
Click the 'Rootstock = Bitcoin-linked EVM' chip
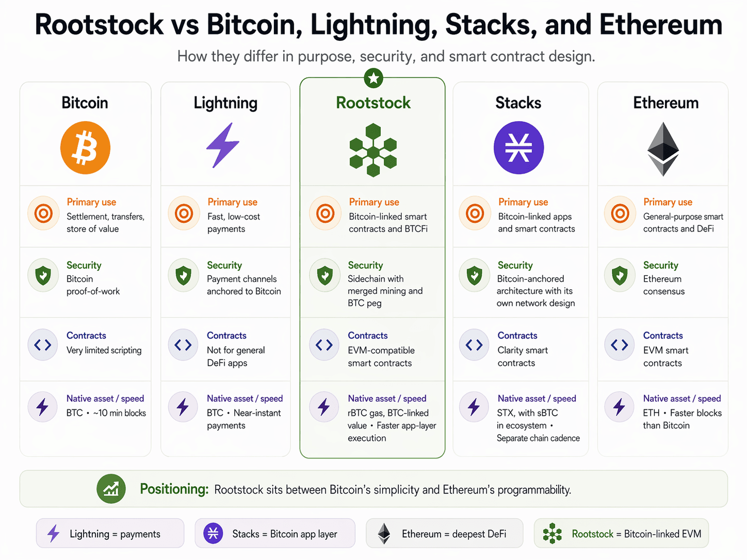621,533
